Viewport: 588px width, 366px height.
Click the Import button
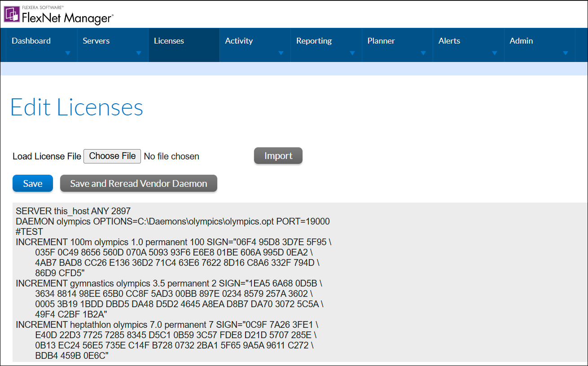pos(278,156)
